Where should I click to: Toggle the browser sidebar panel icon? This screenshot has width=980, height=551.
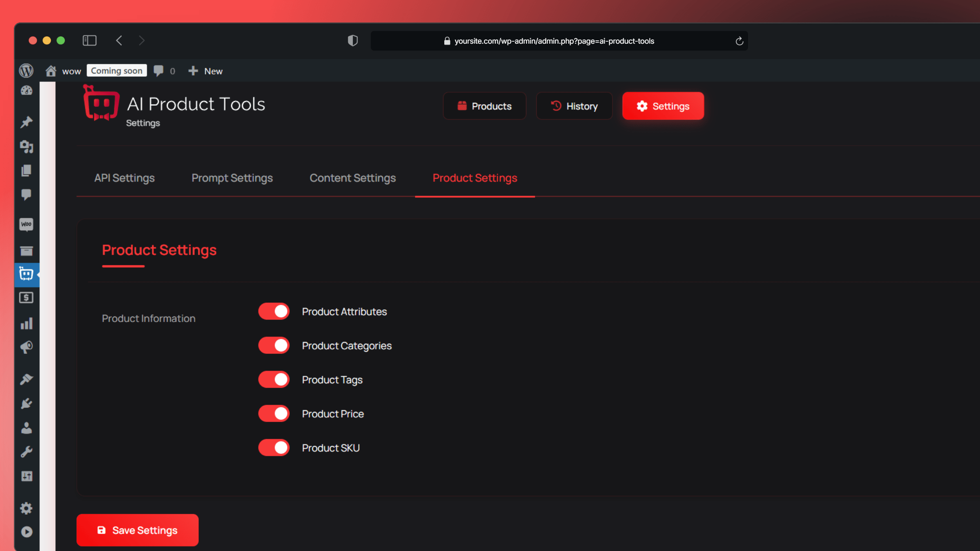point(89,40)
